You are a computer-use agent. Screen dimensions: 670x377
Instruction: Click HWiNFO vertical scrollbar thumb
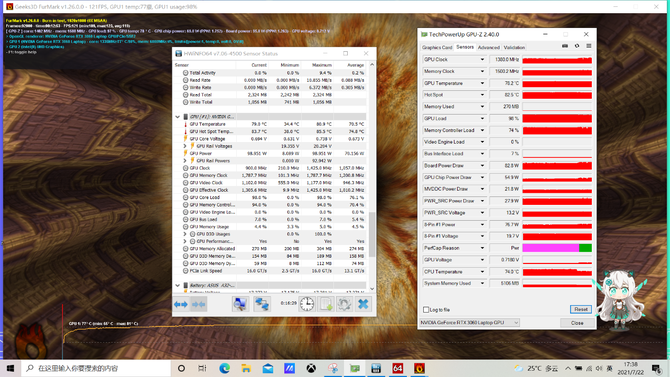pos(372,234)
